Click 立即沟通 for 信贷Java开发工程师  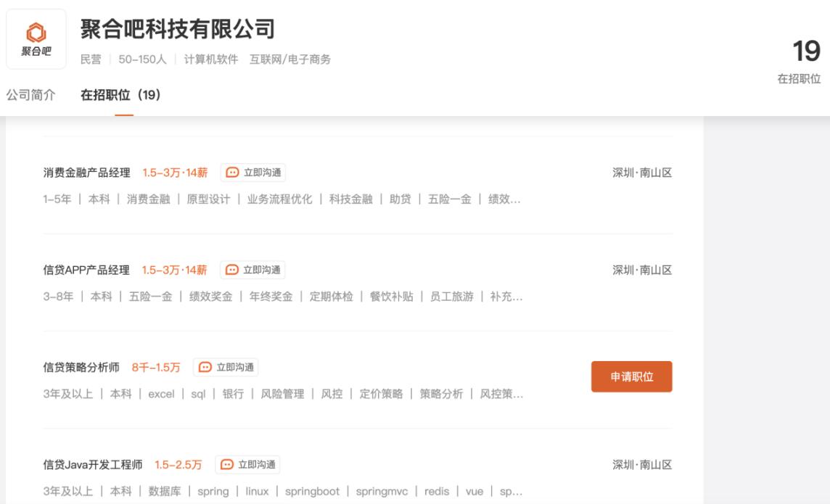(x=247, y=464)
